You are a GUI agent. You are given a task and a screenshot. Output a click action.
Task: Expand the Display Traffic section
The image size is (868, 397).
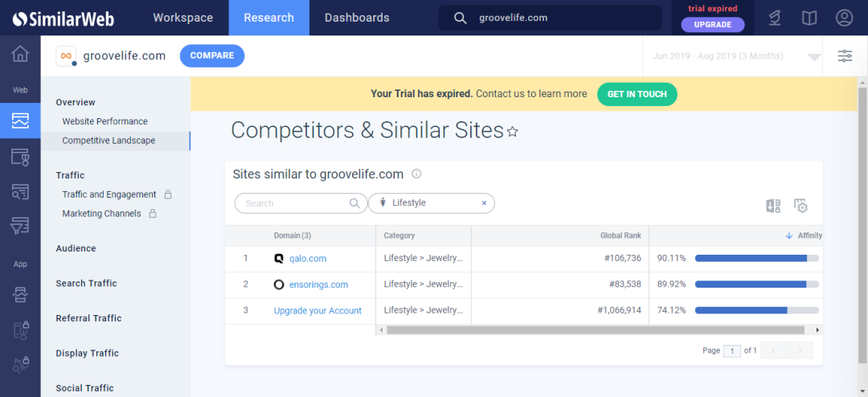[x=88, y=354]
